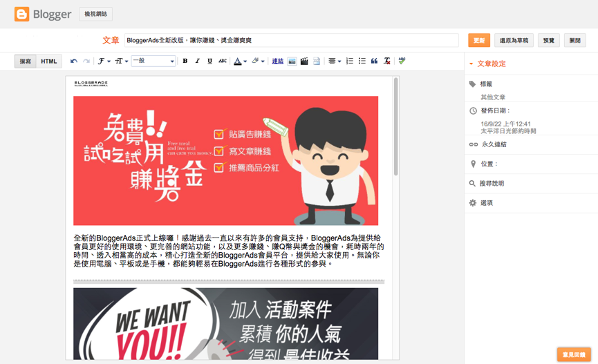This screenshot has width=598, height=364.
Task: Click the magnifier icon beside 搜尋說明
Action: (472, 183)
